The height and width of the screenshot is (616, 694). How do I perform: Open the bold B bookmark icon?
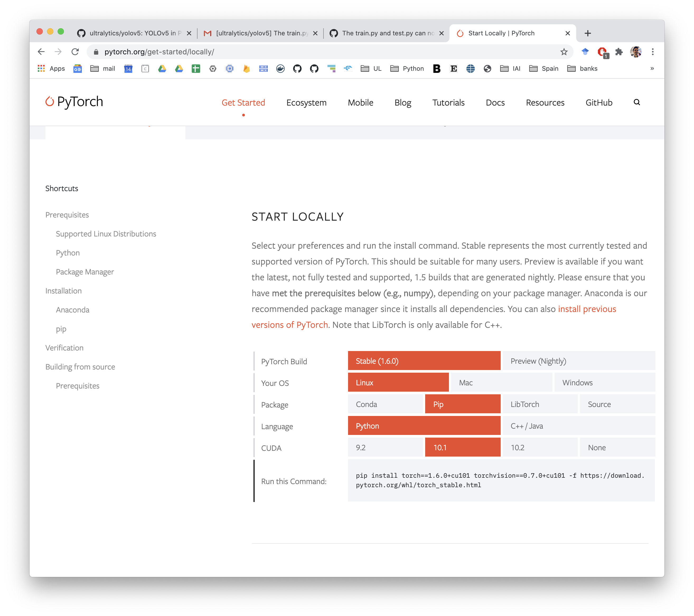(x=437, y=69)
